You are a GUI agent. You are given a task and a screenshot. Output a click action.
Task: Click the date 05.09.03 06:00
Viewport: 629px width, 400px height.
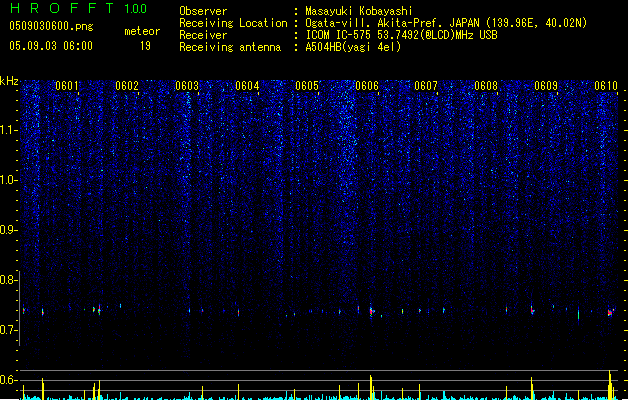51,46
